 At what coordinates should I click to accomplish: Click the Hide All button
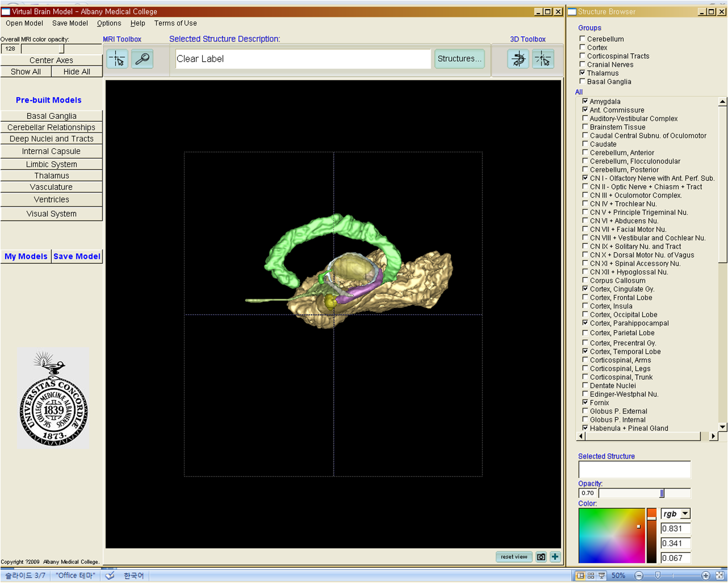pos(77,72)
